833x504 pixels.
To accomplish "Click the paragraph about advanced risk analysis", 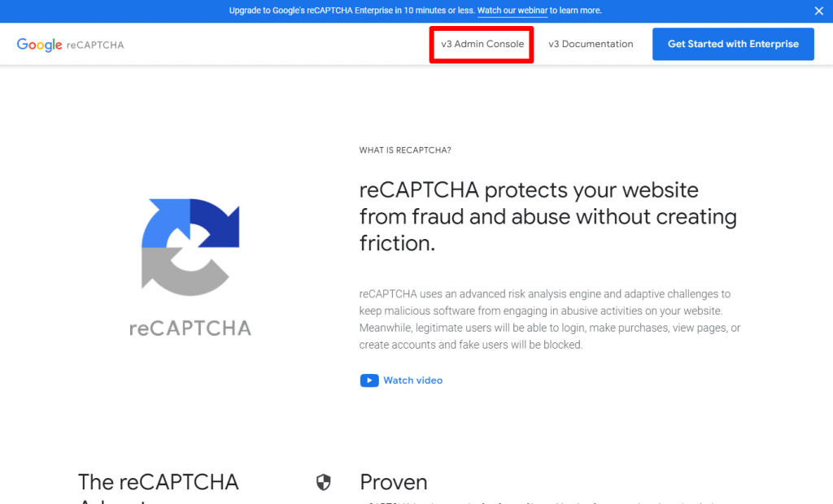I will coord(550,319).
